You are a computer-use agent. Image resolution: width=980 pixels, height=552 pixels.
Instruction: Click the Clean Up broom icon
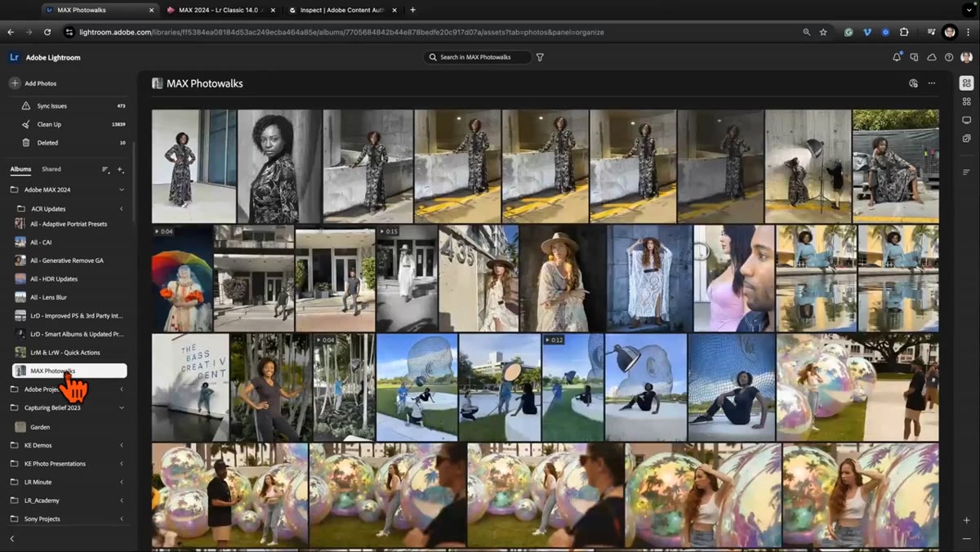[26, 124]
